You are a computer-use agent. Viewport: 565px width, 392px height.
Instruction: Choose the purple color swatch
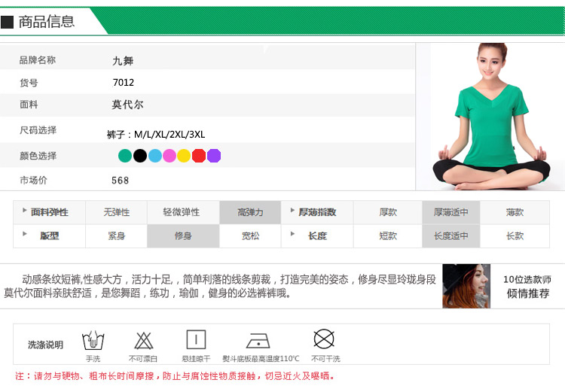(214, 156)
